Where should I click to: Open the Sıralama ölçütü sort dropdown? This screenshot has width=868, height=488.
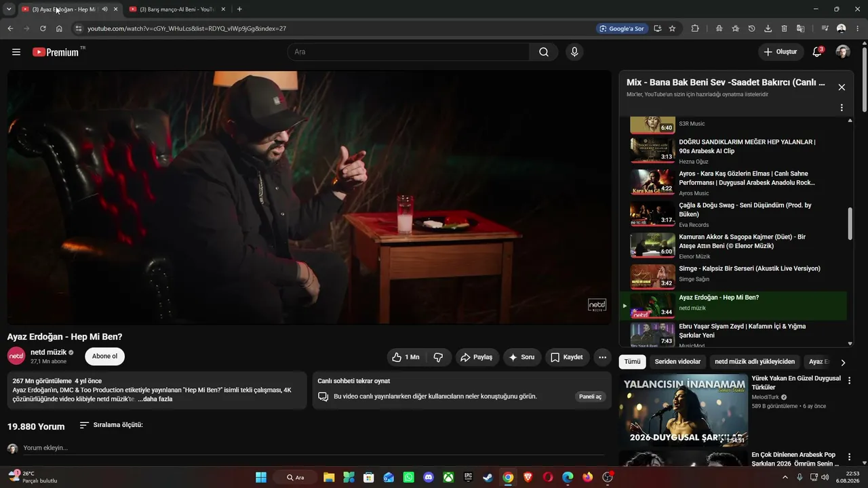(111, 425)
